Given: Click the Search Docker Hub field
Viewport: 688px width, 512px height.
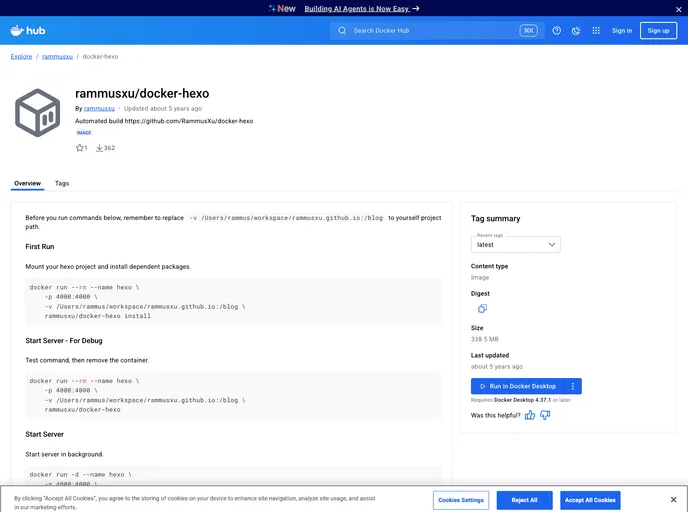Looking at the screenshot, I should click(437, 31).
